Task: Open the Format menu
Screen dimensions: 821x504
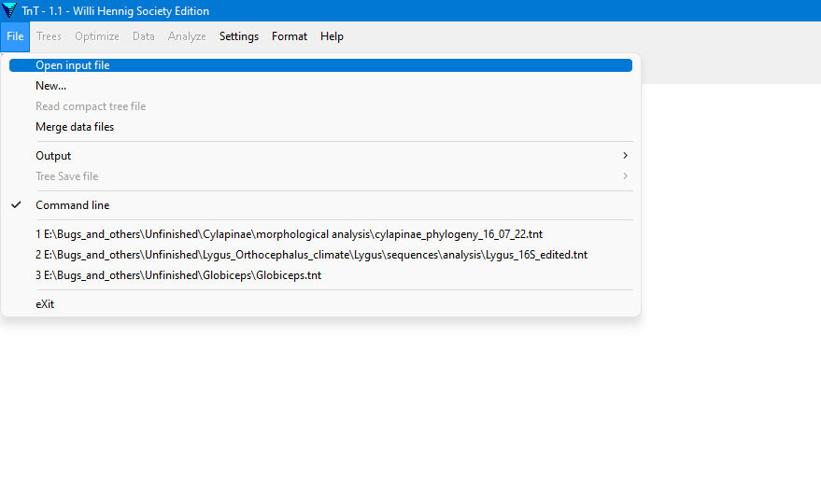Action: [290, 36]
